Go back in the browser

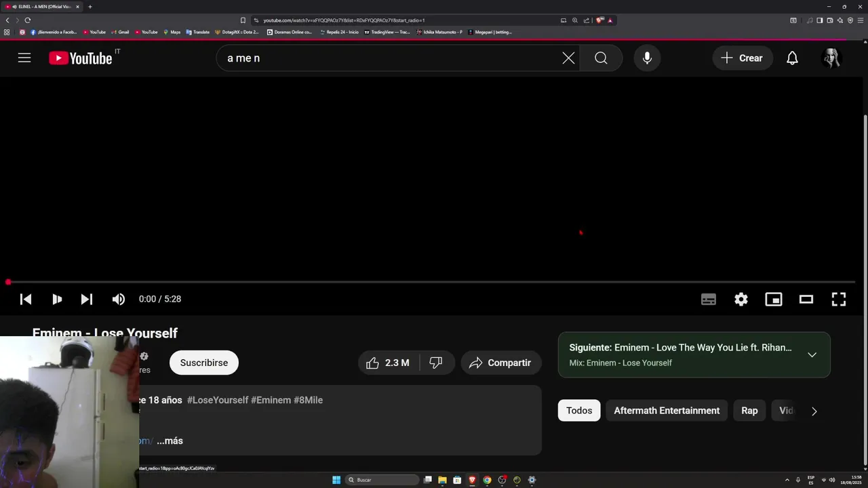coord(7,20)
